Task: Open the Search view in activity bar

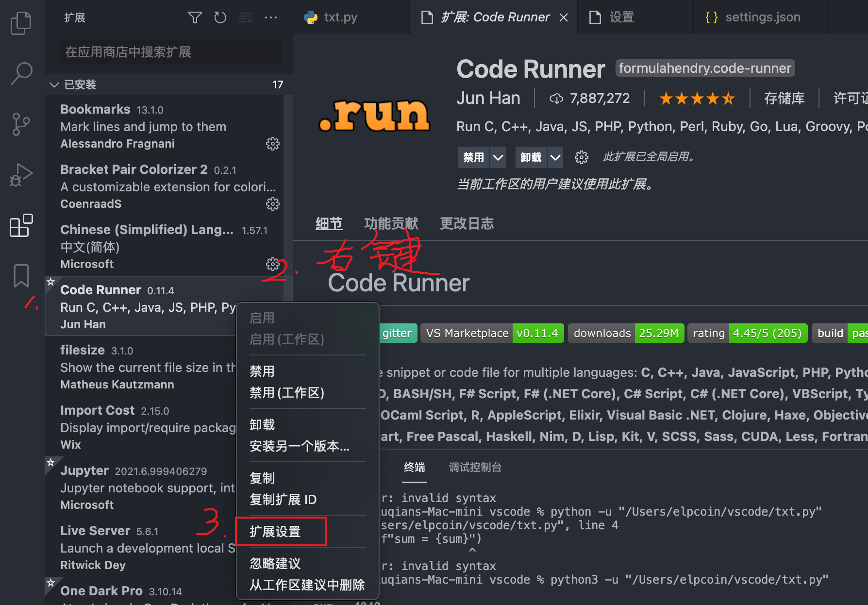Action: click(21, 74)
